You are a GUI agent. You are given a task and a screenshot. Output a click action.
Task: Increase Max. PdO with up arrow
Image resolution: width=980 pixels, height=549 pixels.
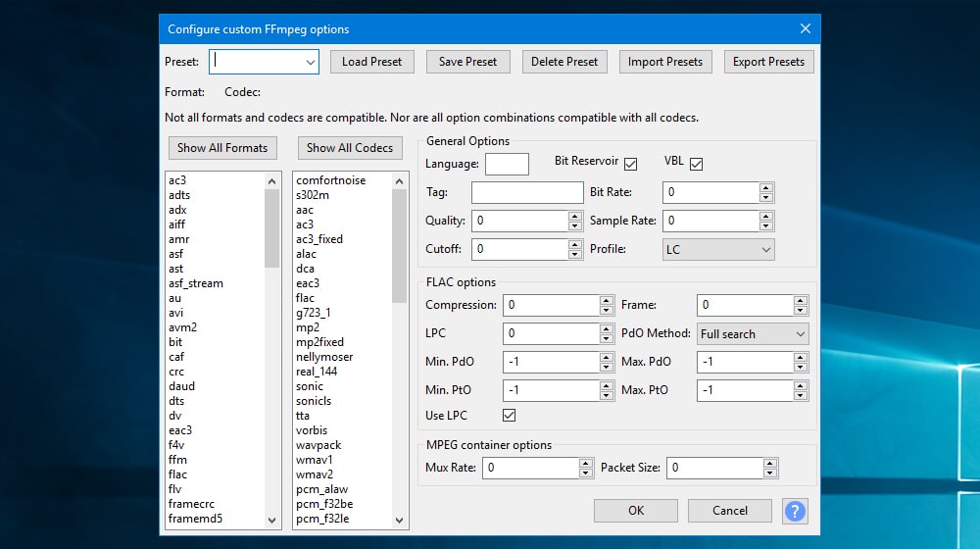pyautogui.click(x=801, y=357)
